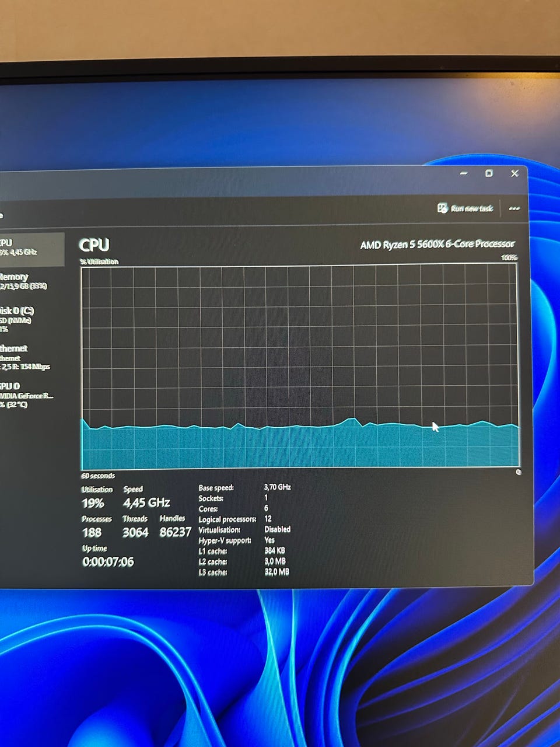Click the 60 seconds graph label
Viewport: 560px width, 747px height.
pyautogui.click(x=98, y=476)
